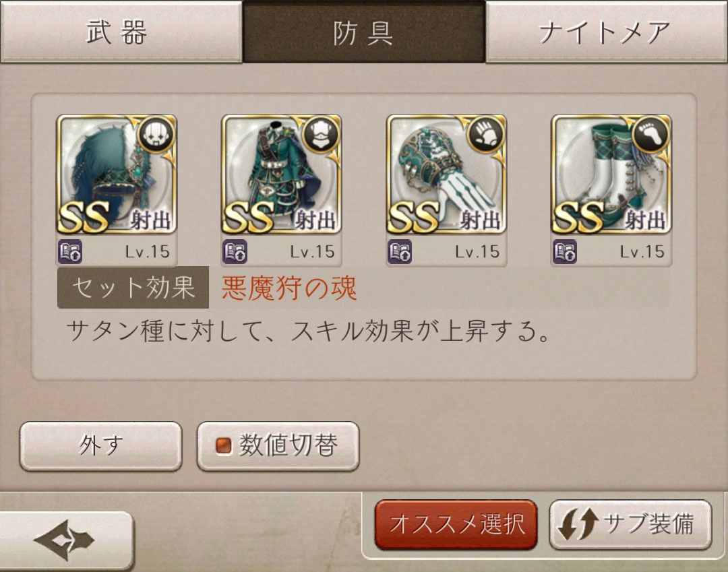Select the 防具 tab
The height and width of the screenshot is (572, 728).
(x=364, y=32)
